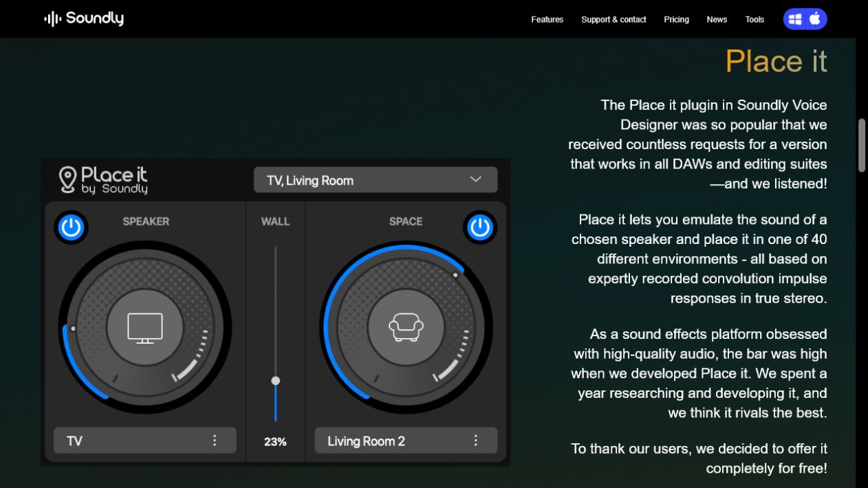Viewport: 868px width, 488px height.
Task: Click the SPACE section label
Action: click(x=406, y=221)
